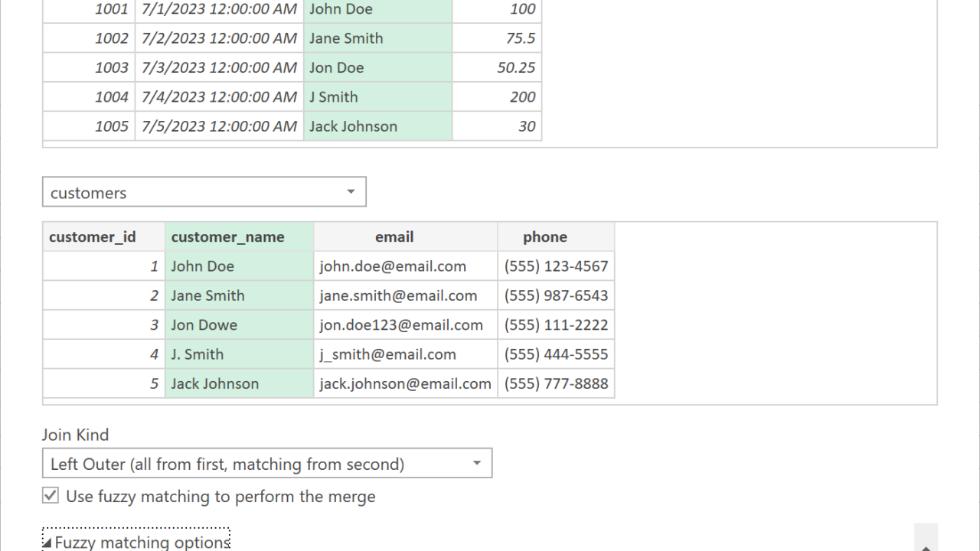The image size is (980, 551).
Task: Uncheck Use fuzzy matching checkbox
Action: tap(51, 496)
